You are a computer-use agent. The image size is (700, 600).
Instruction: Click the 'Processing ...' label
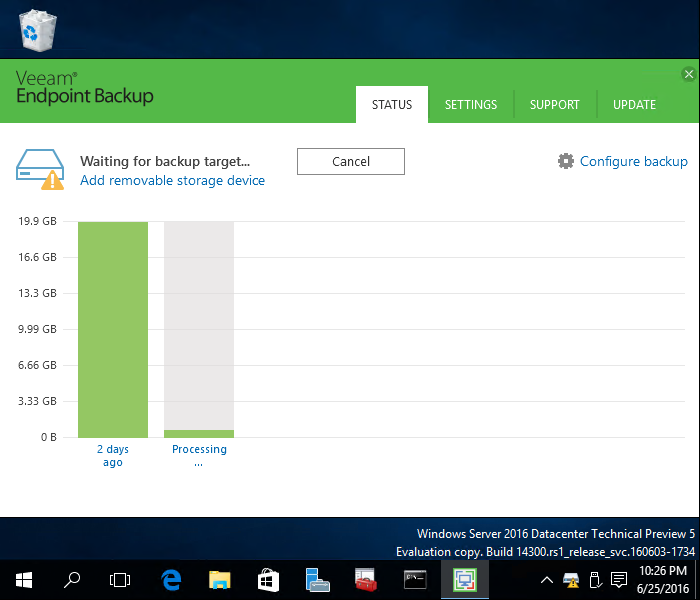click(199, 455)
